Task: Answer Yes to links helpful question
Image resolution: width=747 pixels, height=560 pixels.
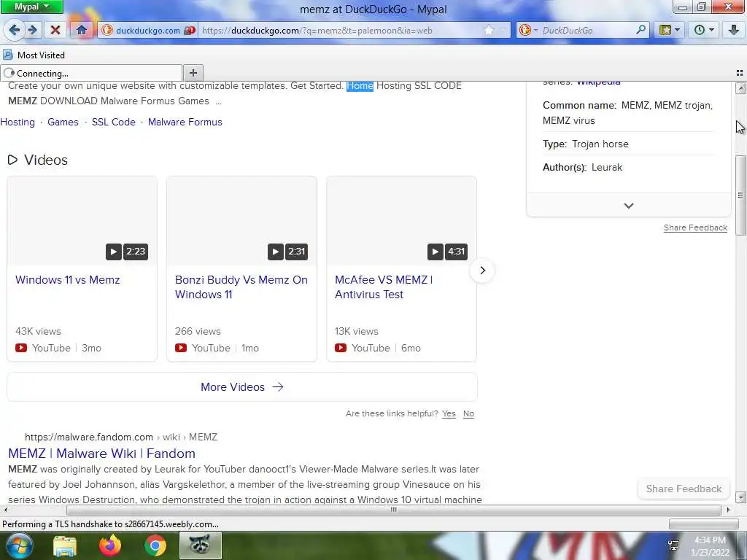Action: tap(449, 413)
